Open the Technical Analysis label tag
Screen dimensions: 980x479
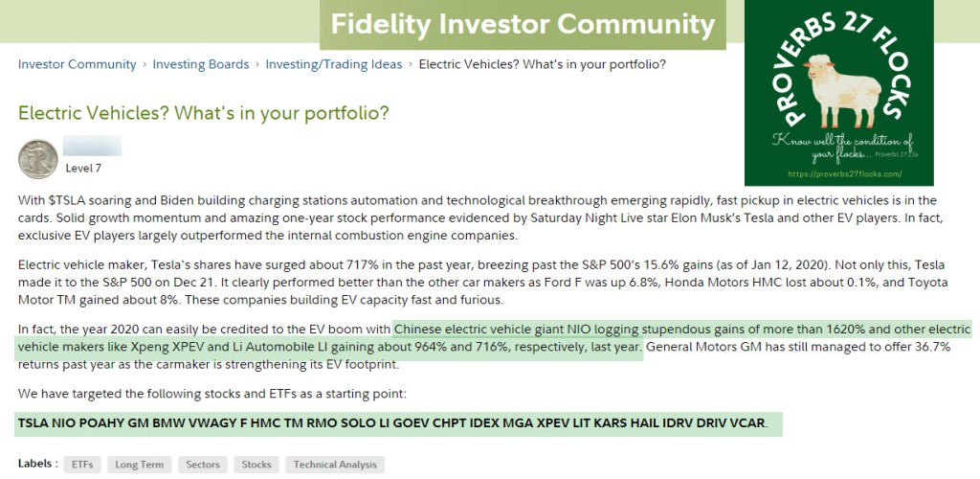tap(335, 465)
